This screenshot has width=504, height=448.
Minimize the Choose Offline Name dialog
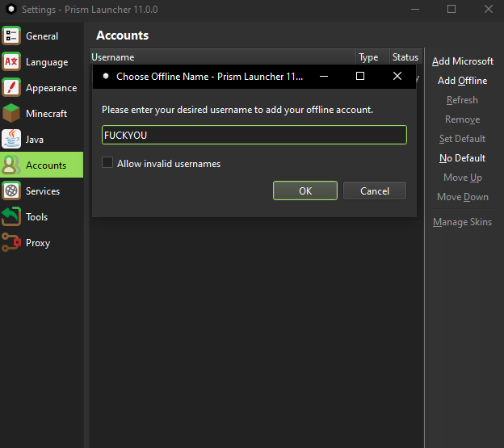click(324, 76)
